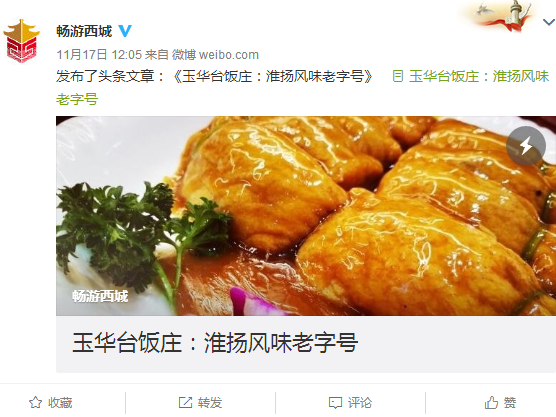Open the 畅游西城 username link

point(84,31)
